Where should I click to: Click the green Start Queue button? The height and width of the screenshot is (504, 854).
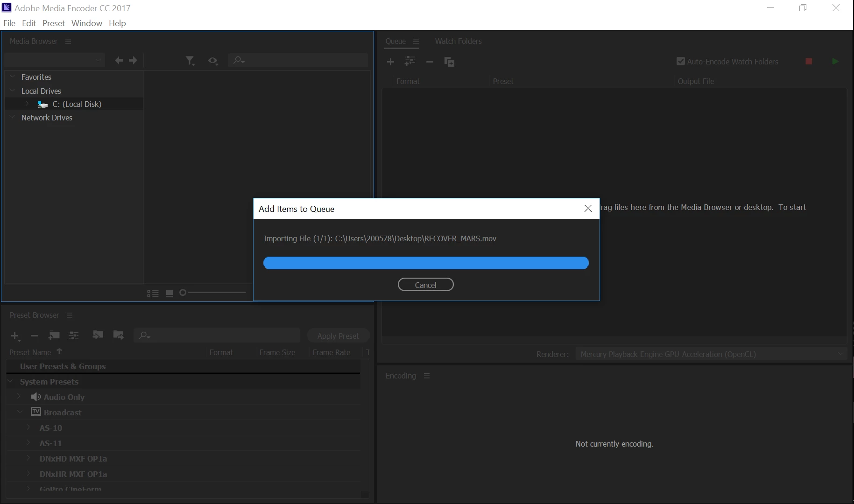tap(835, 61)
